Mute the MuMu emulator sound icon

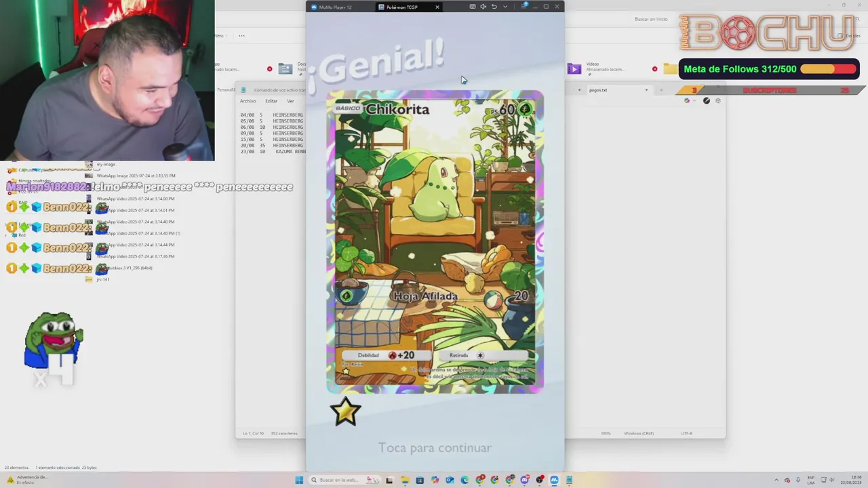(x=483, y=7)
